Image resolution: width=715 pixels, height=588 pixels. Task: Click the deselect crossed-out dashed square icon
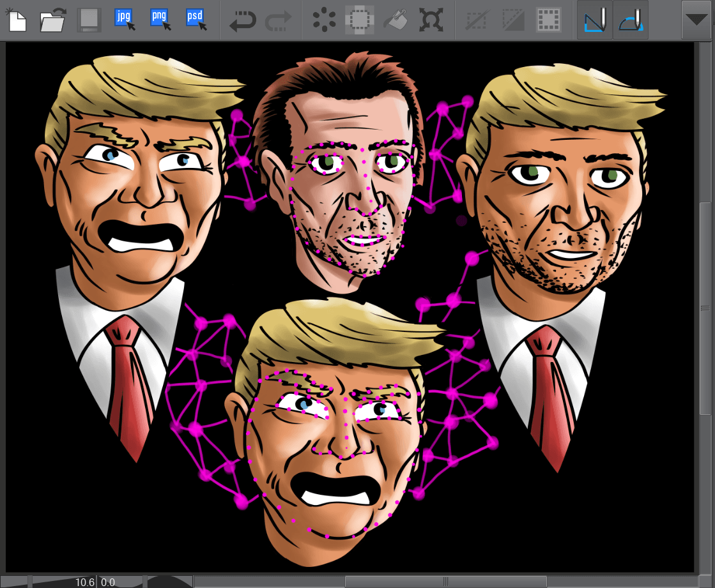click(x=477, y=20)
